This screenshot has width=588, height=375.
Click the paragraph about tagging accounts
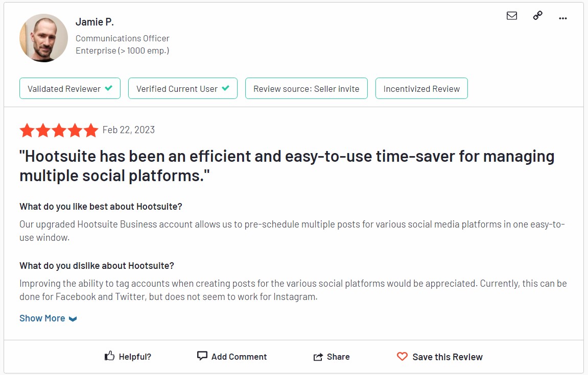coord(293,290)
